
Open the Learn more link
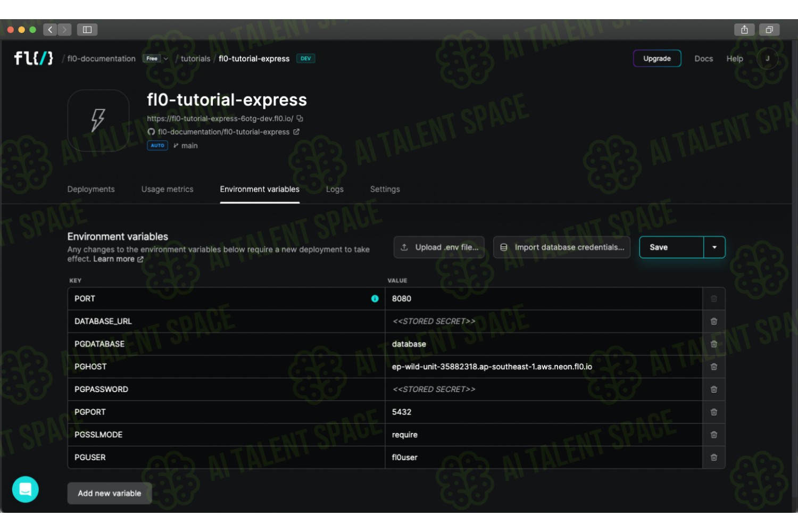(x=118, y=259)
